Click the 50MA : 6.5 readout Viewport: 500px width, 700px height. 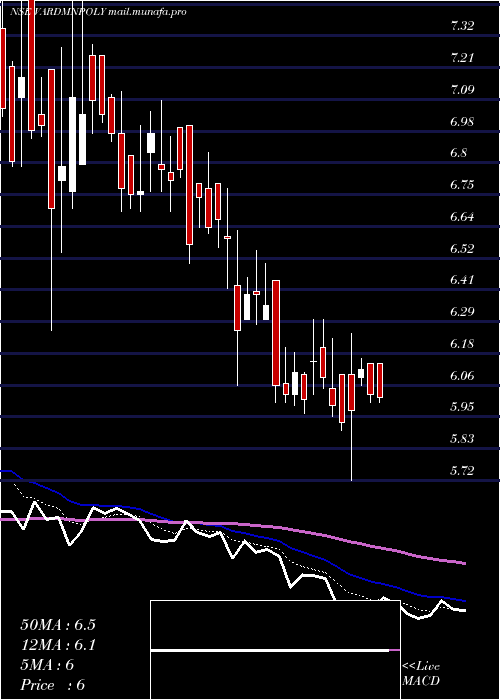pyautogui.click(x=58, y=625)
